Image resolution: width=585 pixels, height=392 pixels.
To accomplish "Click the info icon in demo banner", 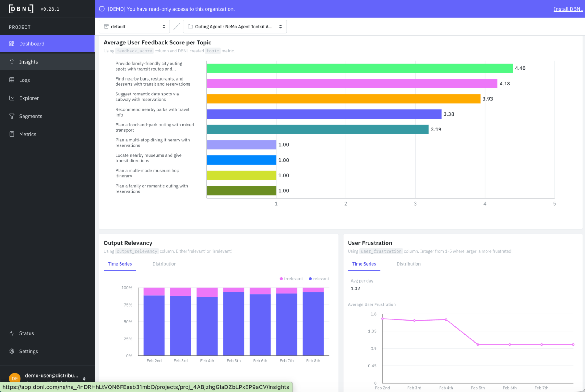I will pyautogui.click(x=102, y=9).
